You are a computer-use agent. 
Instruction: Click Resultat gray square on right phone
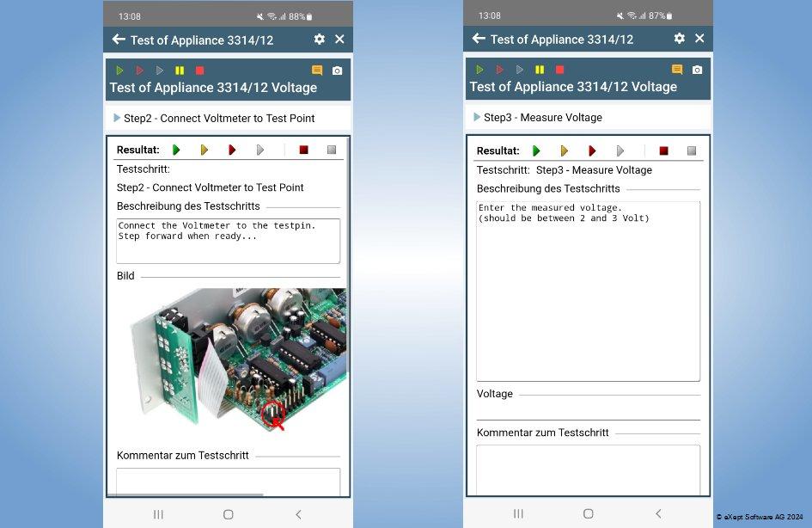pos(692,150)
